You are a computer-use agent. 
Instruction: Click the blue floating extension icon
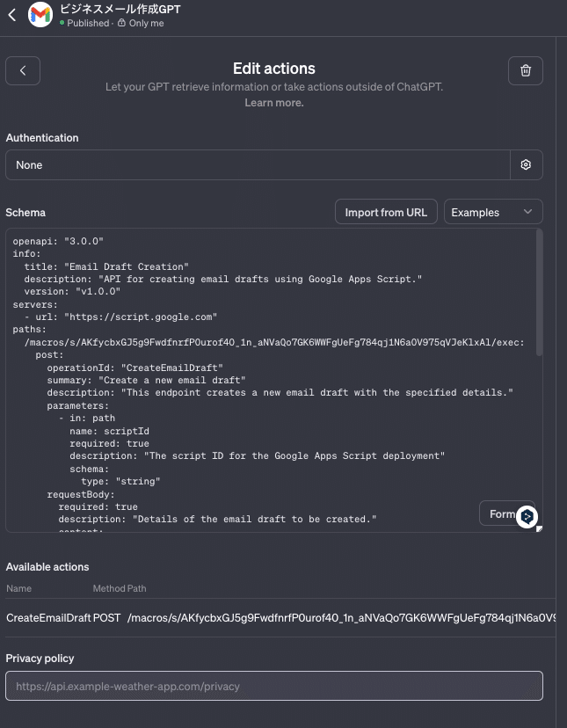pos(527,516)
